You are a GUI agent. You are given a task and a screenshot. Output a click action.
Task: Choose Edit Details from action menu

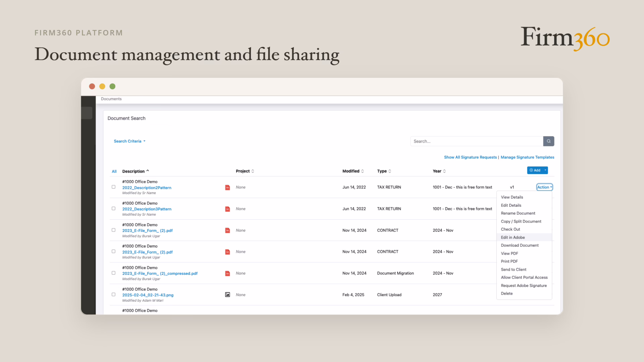511,205
